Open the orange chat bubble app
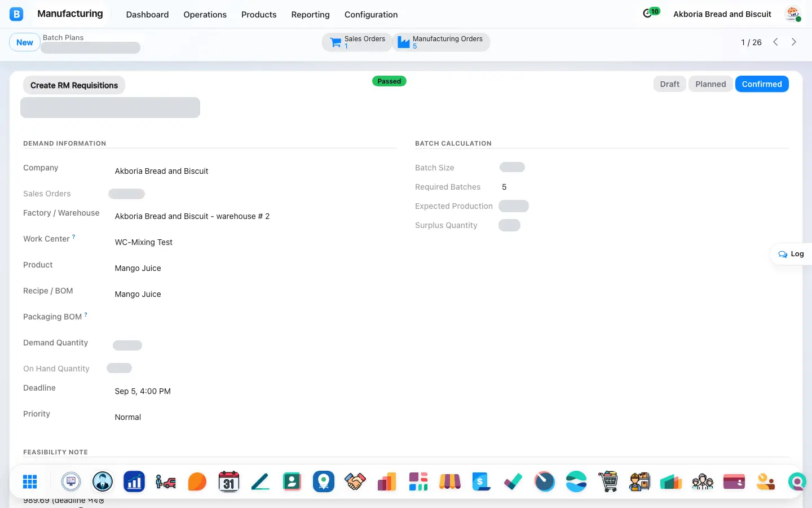812x508 pixels. (197, 481)
